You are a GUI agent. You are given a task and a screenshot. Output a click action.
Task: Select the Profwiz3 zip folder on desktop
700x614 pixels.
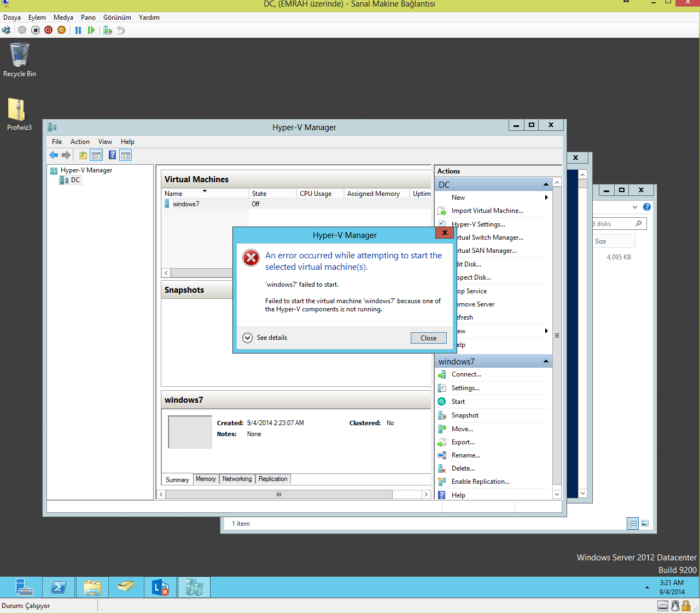19,114
